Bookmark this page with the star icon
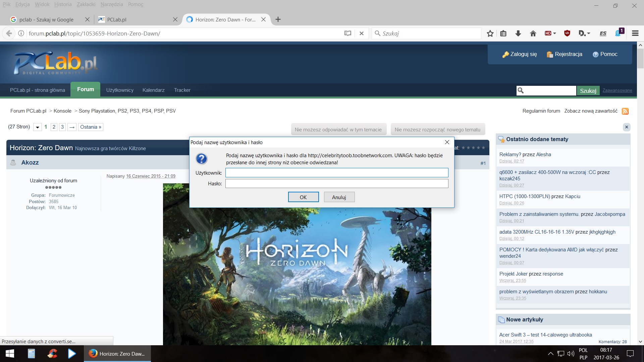Viewport: 644px width, 362px height. pyautogui.click(x=490, y=34)
